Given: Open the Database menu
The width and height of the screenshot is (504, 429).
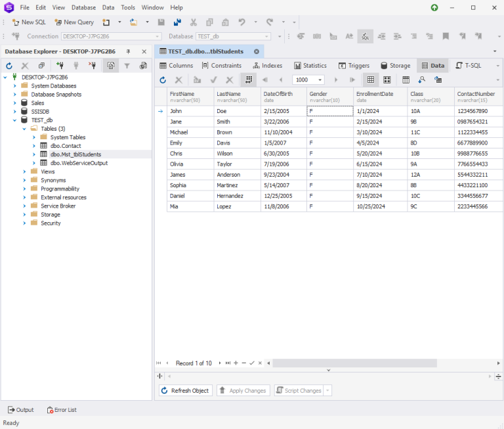Looking at the screenshot, I should 83,7.
